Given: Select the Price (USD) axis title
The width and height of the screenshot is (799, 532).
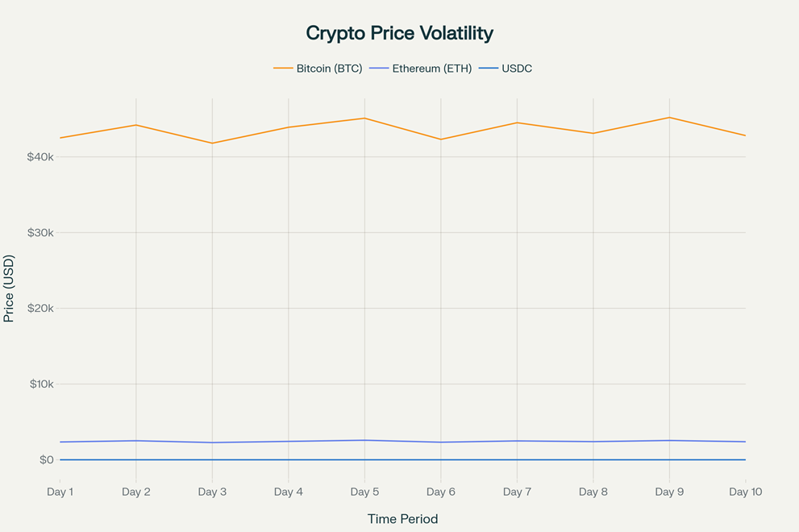Looking at the screenshot, I should click(9, 289).
